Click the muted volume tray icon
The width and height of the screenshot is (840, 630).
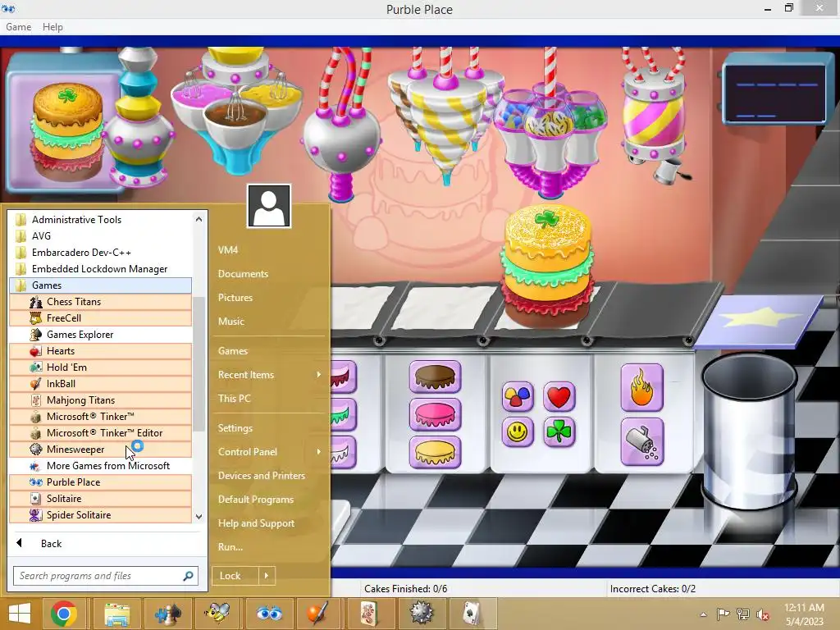tap(762, 614)
